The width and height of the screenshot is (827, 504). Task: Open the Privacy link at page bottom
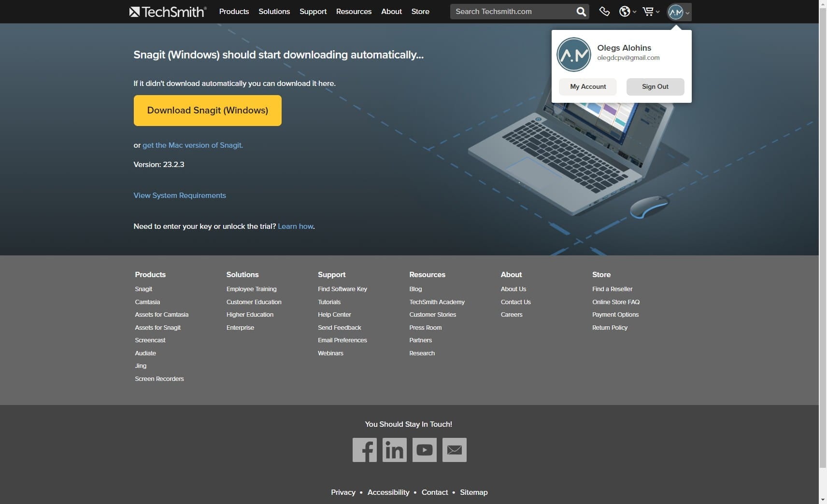[343, 492]
